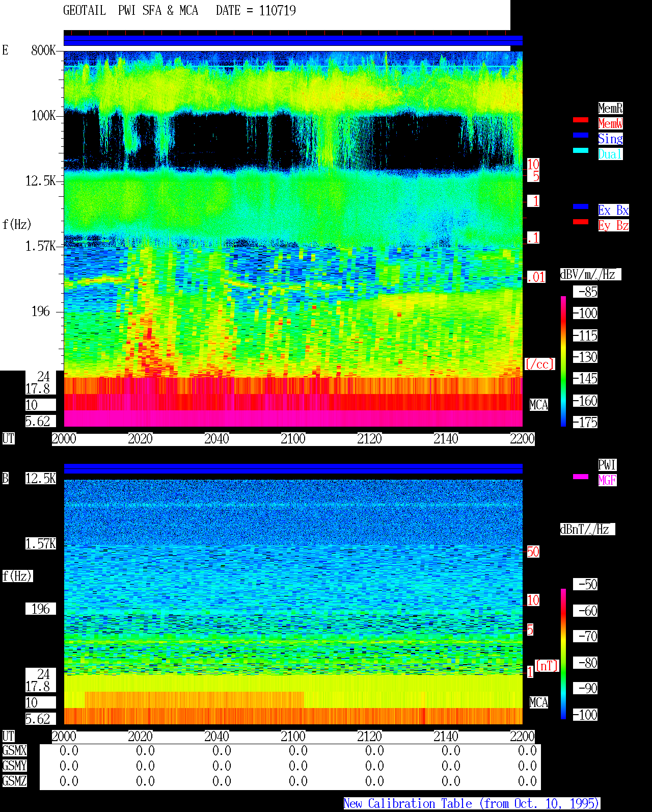Click the [/cc] density unit label
The height and width of the screenshot is (812, 652).
[539, 364]
